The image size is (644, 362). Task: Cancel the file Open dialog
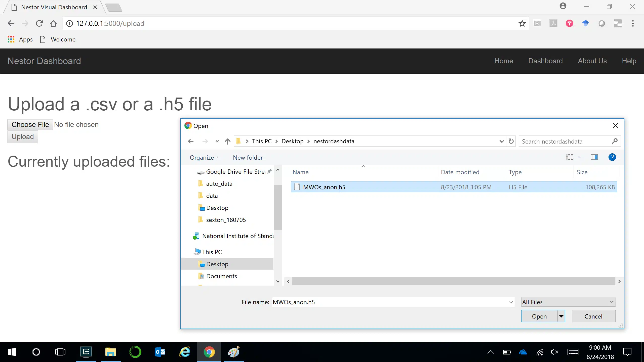593,316
